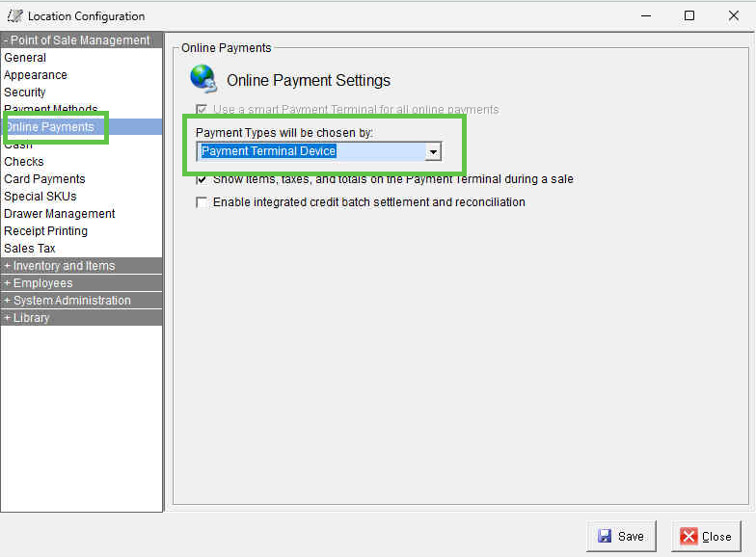Click the Location Configuration title bar icon
This screenshot has width=756, height=557.
14,16
